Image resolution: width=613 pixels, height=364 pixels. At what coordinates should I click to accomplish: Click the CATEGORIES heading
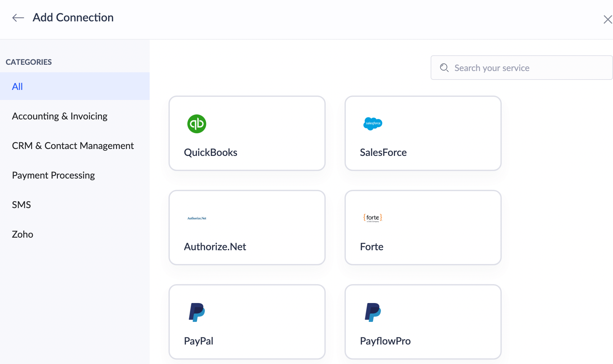point(29,62)
